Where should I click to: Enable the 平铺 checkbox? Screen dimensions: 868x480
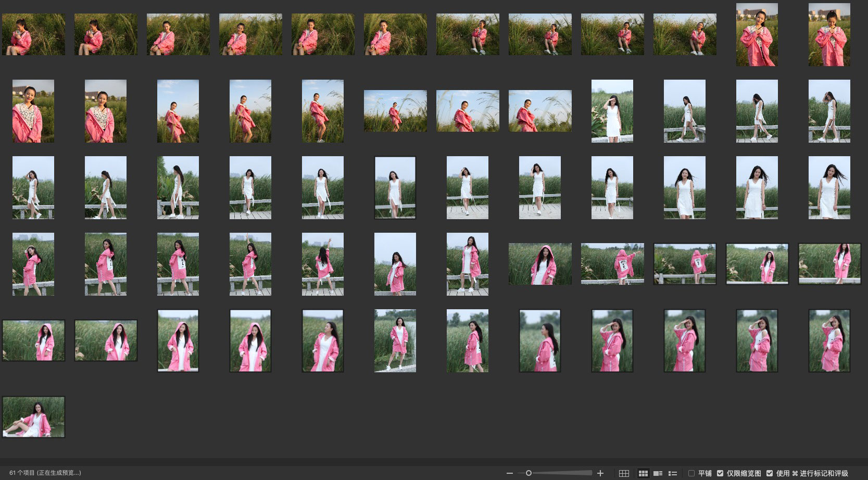(x=691, y=473)
